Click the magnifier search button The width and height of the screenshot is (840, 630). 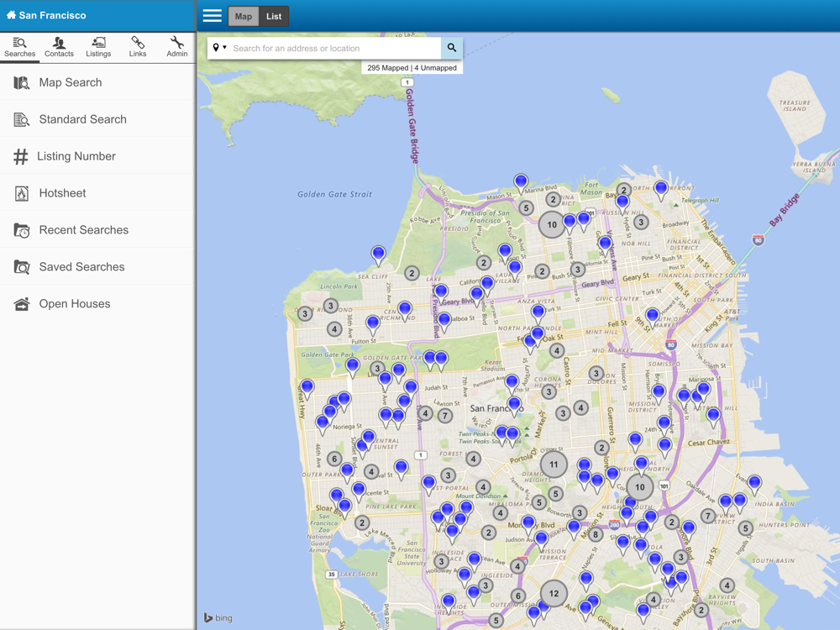[452, 48]
